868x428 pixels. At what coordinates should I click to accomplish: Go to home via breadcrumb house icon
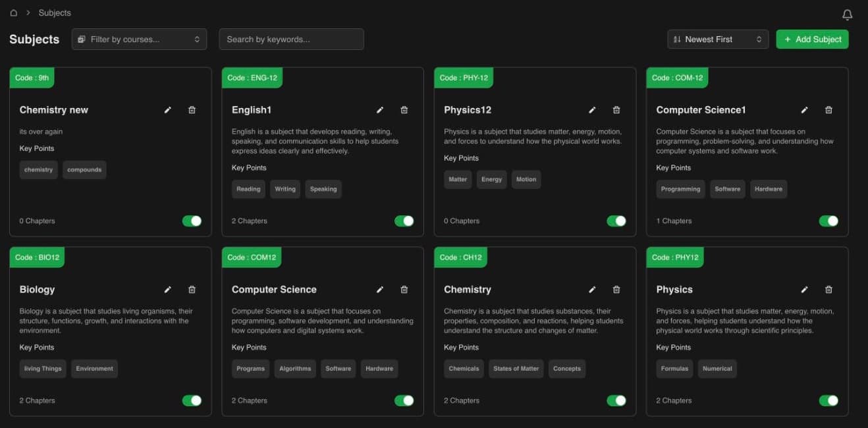click(14, 13)
